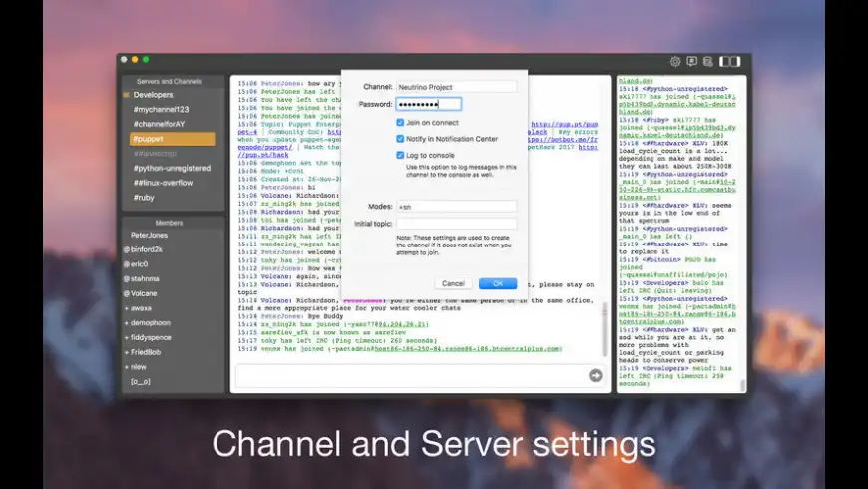Screen dimensions: 868x489
Task: Open the settings gear in the toolbar
Action: (x=675, y=62)
